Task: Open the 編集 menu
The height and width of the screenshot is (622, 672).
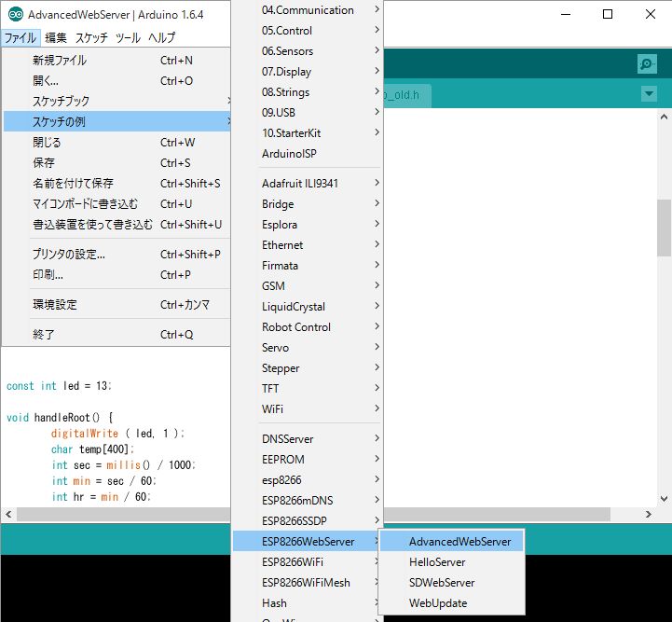Action: click(x=56, y=37)
